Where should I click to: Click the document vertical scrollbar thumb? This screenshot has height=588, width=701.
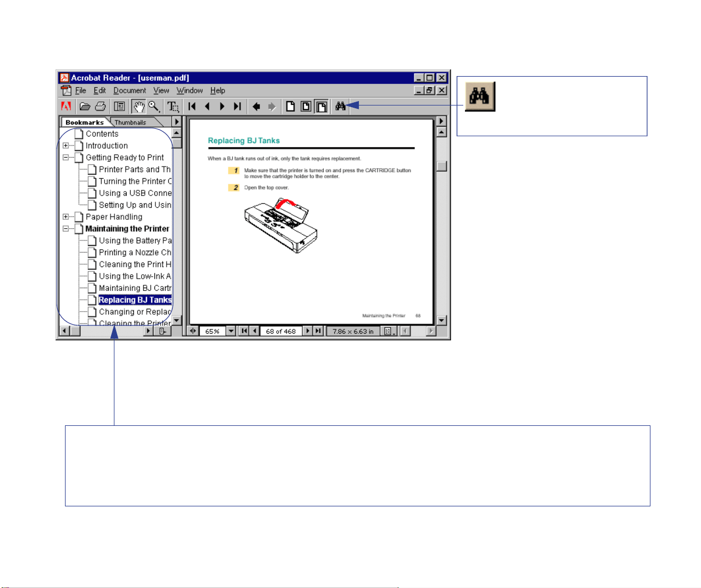click(442, 166)
